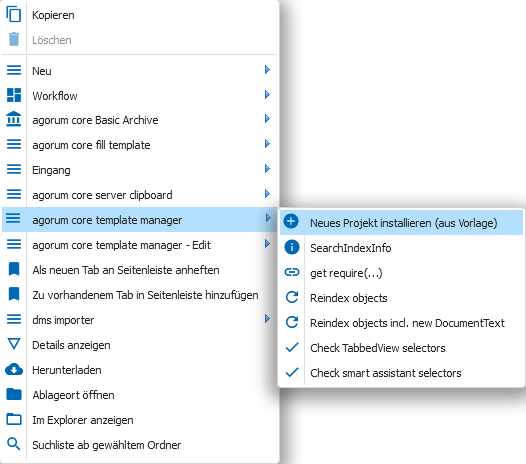Expand the Neu submenu arrow

point(267,70)
